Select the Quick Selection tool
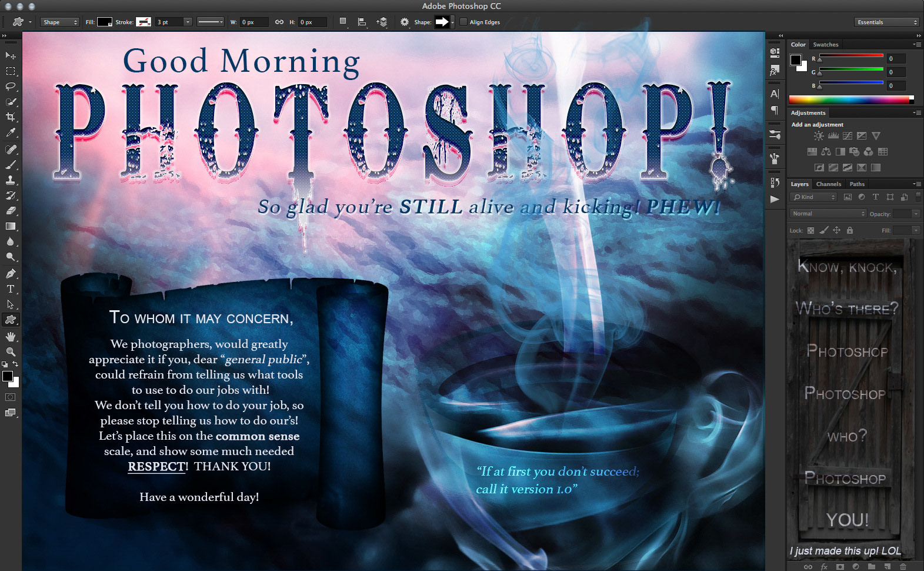The image size is (924, 571). click(11, 101)
